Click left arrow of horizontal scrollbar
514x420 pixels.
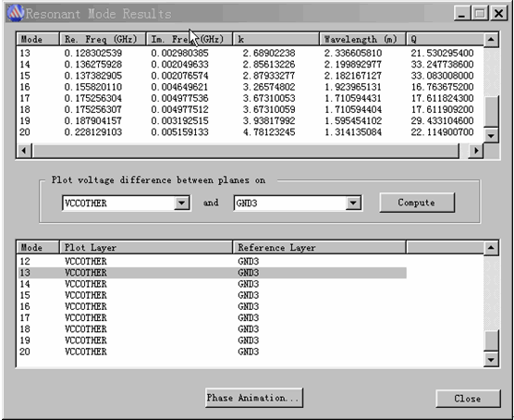tap(24, 151)
